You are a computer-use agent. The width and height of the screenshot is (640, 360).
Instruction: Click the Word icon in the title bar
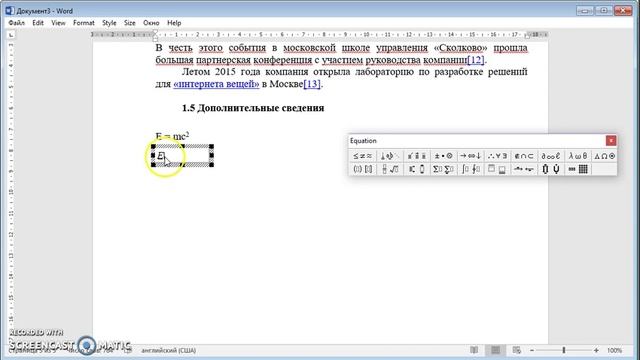[x=9, y=11]
